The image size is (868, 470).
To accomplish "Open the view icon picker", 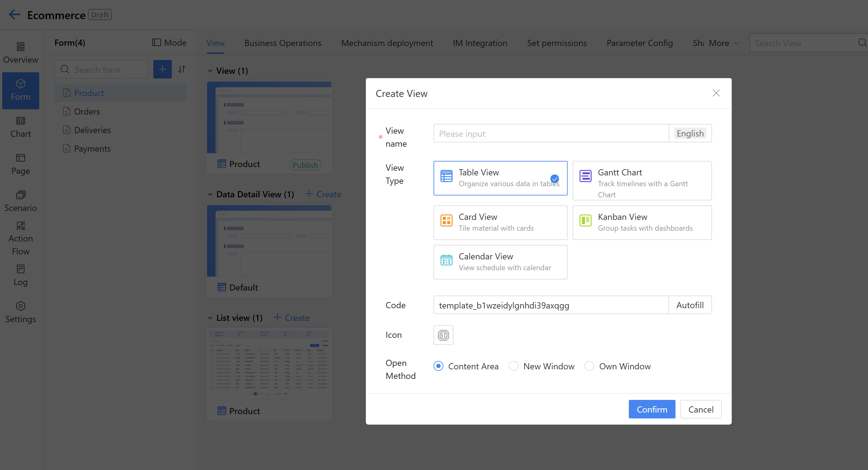I will 443,335.
